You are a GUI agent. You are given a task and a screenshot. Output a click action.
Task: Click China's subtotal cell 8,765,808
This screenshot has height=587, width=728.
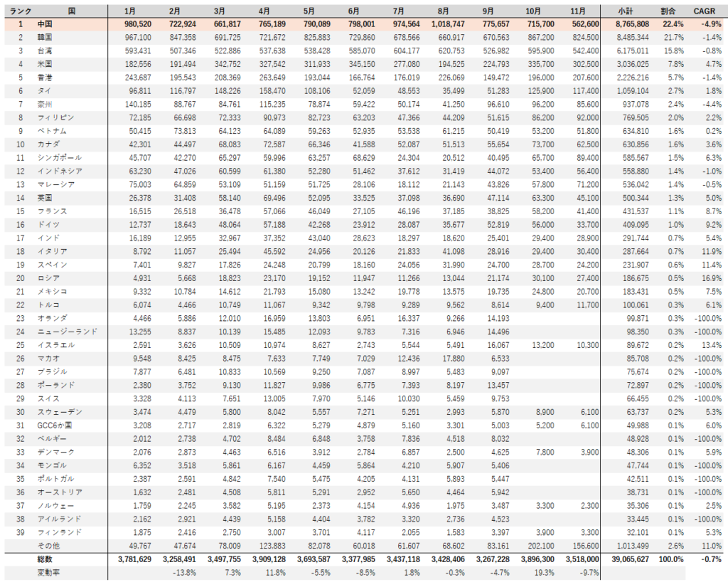click(628, 24)
